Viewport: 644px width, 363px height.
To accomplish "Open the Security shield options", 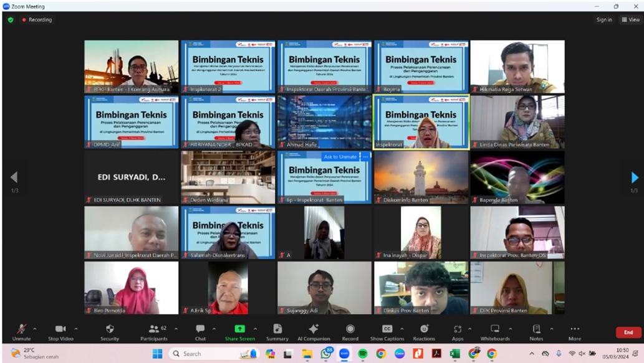I will tap(110, 330).
